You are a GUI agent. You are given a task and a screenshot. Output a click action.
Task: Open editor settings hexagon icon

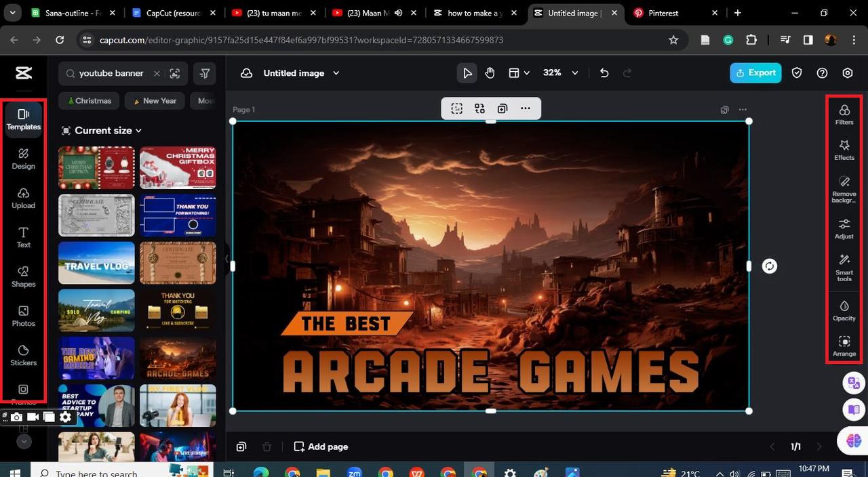click(848, 73)
